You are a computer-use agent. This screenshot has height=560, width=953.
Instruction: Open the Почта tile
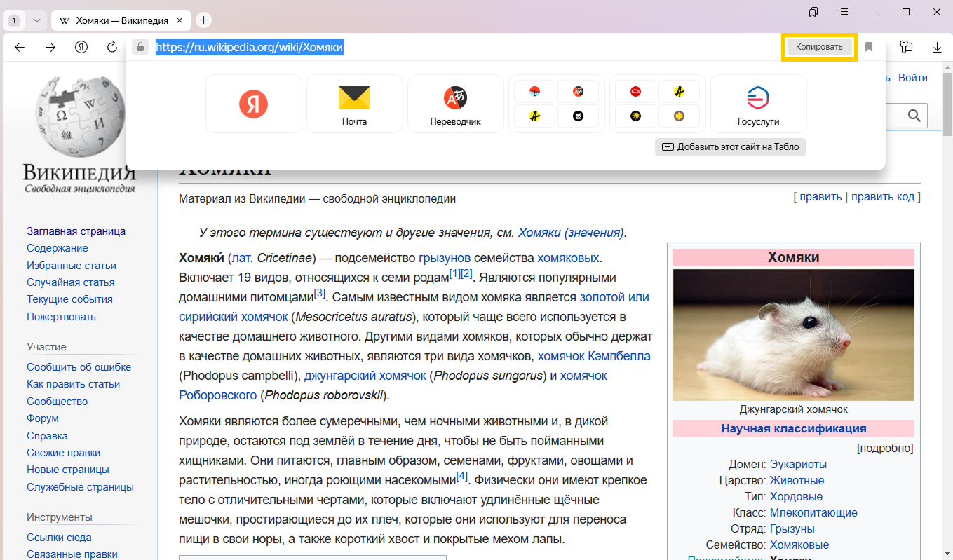(x=355, y=104)
